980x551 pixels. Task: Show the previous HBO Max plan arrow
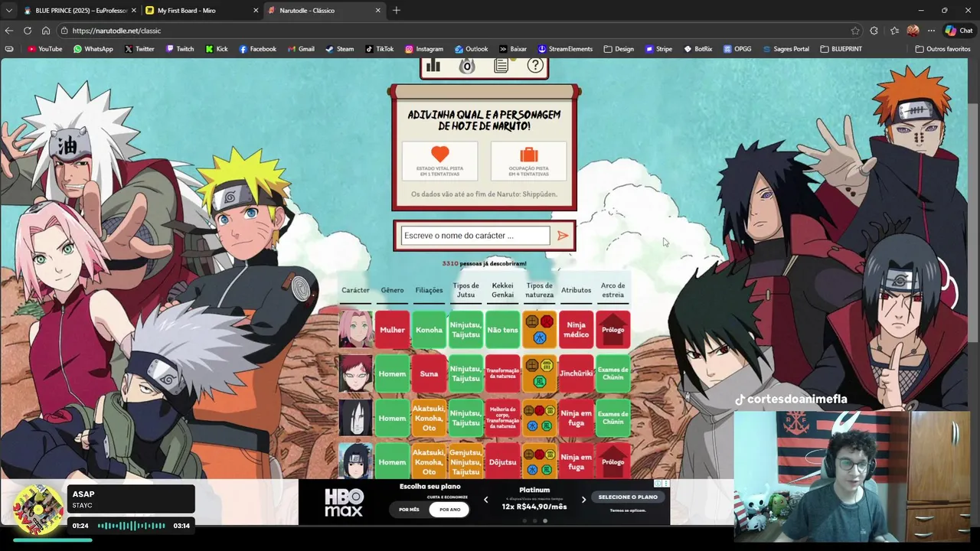click(x=485, y=500)
